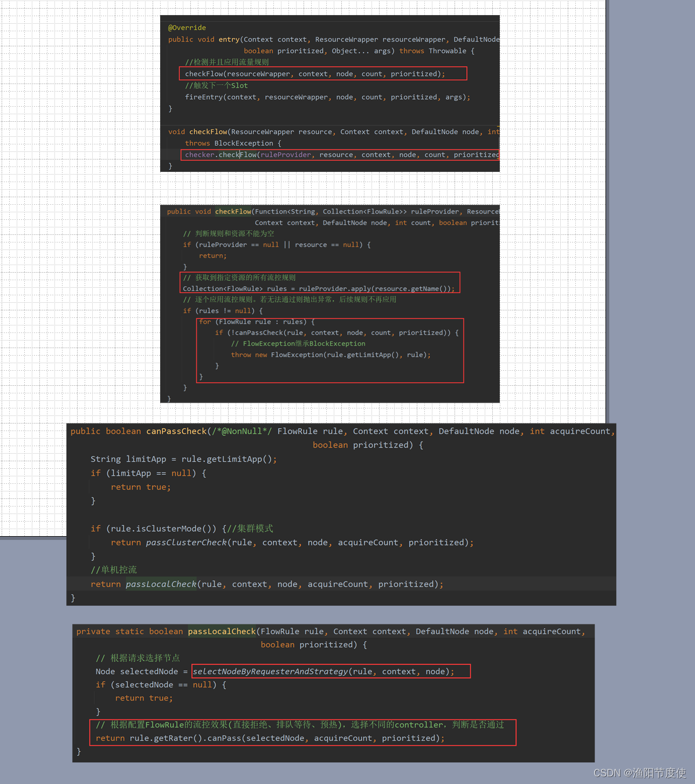The image size is (695, 784).
Task: Click the comment '//检测并且应用流量规则'
Action: pos(227,62)
